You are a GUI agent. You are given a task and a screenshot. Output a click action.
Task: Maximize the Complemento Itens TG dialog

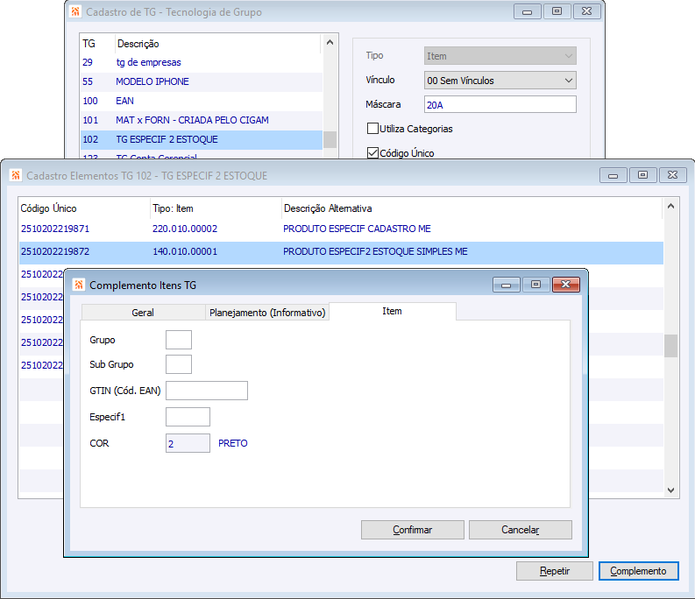pyautogui.click(x=536, y=285)
